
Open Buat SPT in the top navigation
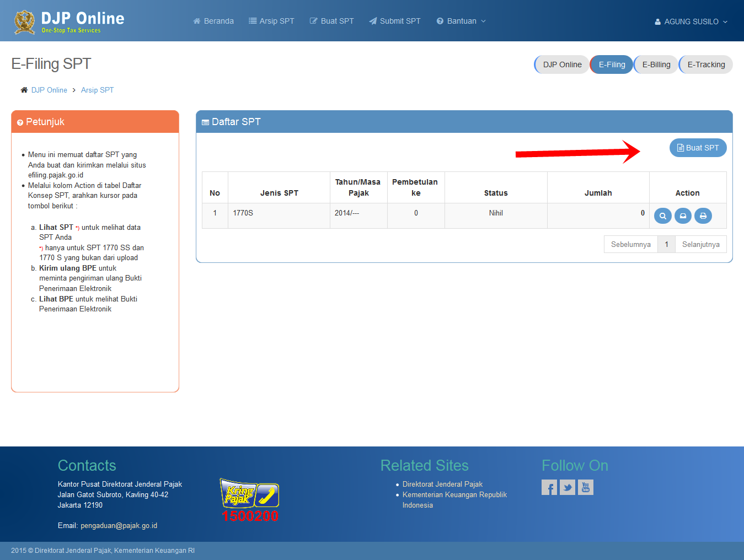click(x=331, y=21)
